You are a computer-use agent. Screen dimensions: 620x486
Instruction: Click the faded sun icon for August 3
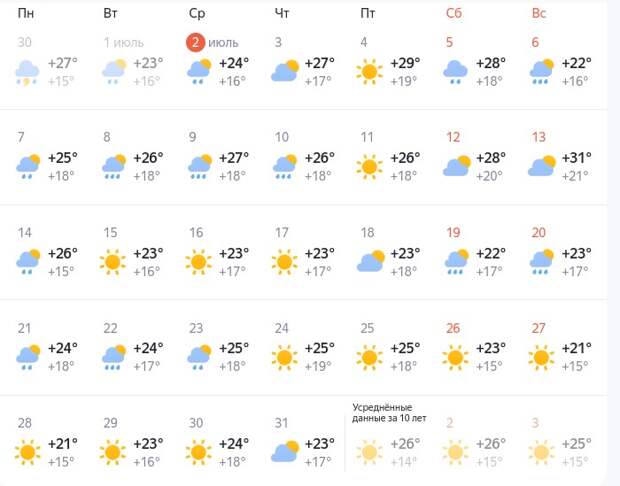click(541, 452)
